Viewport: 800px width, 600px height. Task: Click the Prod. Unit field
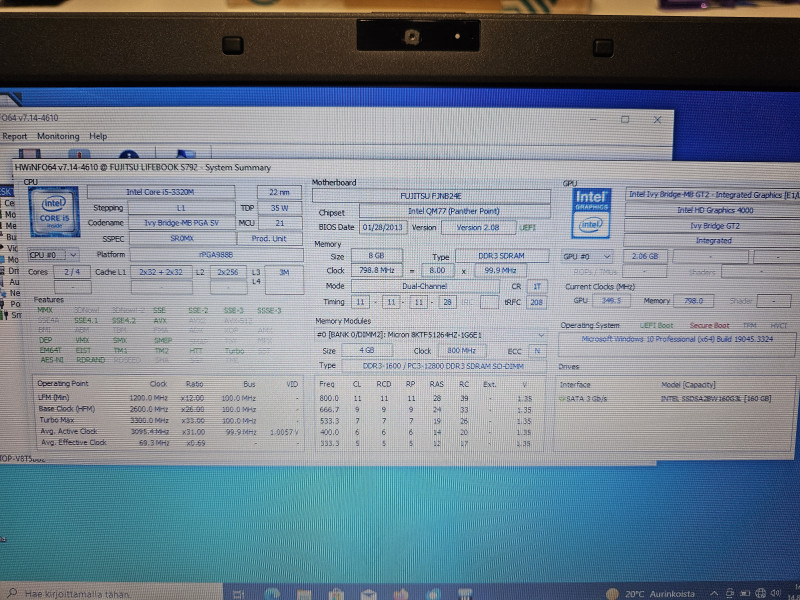tap(270, 238)
